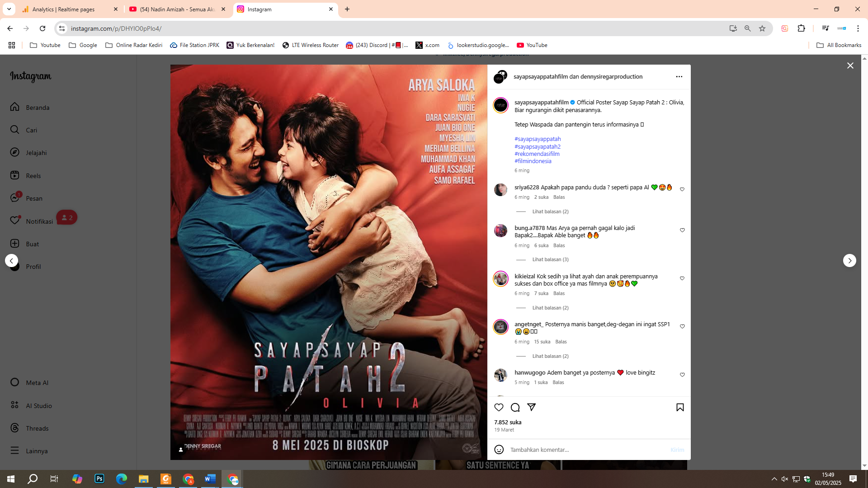Expand replies under angetnget_'s comment
Viewport: 868px width, 488px height.
click(x=550, y=356)
